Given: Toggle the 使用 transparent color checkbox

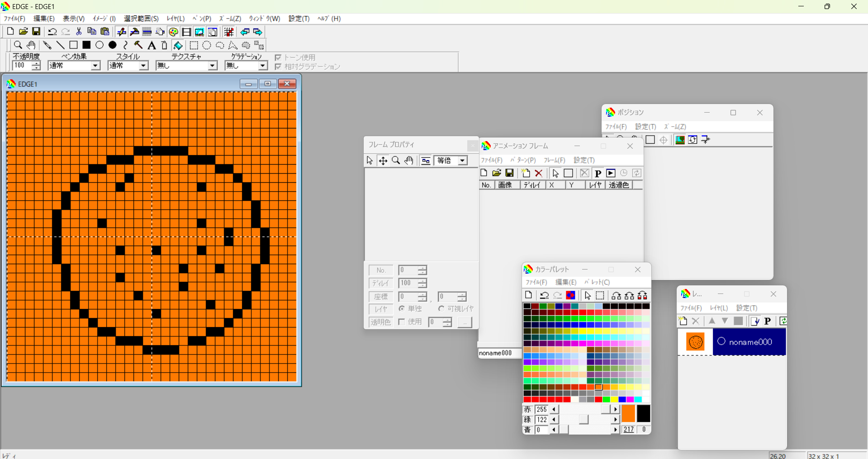Looking at the screenshot, I should click(x=402, y=322).
